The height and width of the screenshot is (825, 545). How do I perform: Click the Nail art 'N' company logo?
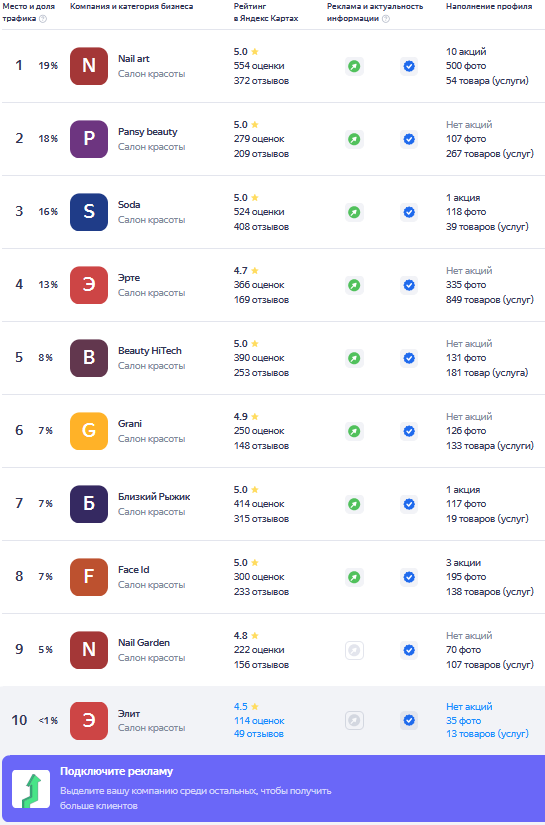(x=89, y=66)
